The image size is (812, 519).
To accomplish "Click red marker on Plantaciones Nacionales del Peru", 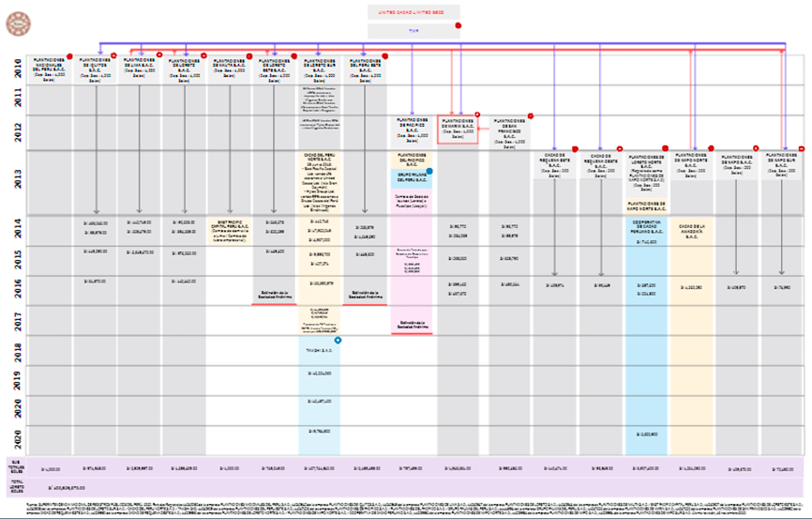I will (69, 56).
